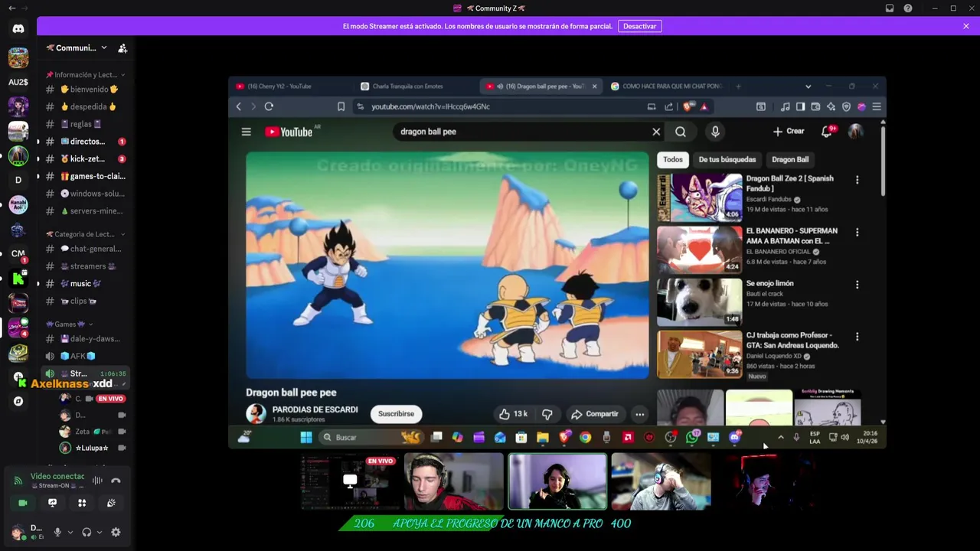This screenshot has width=980, height=551.
Task: Activate YouTube voice search microphone
Action: 715,132
